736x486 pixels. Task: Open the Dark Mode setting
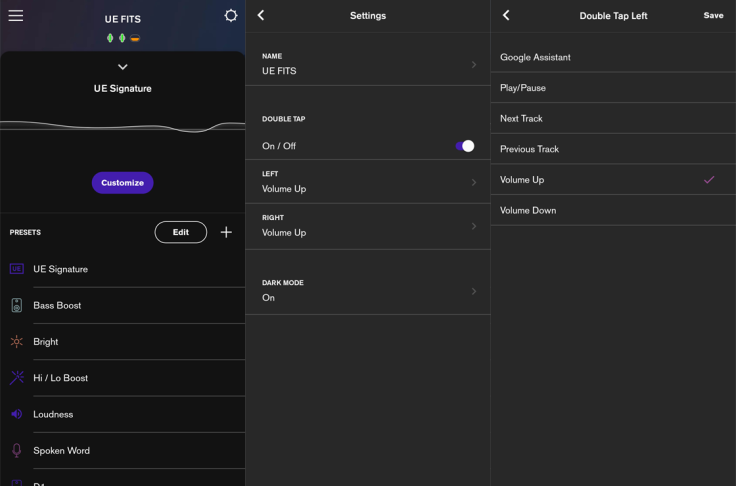tap(368, 291)
